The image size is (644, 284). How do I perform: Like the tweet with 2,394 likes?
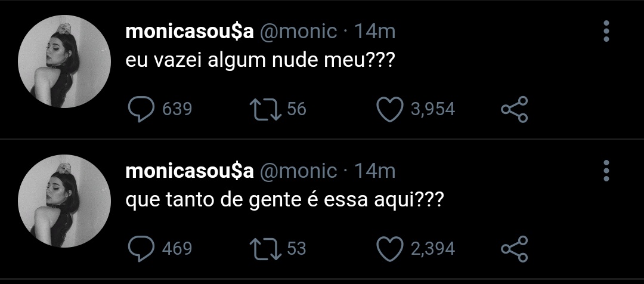coord(390,249)
